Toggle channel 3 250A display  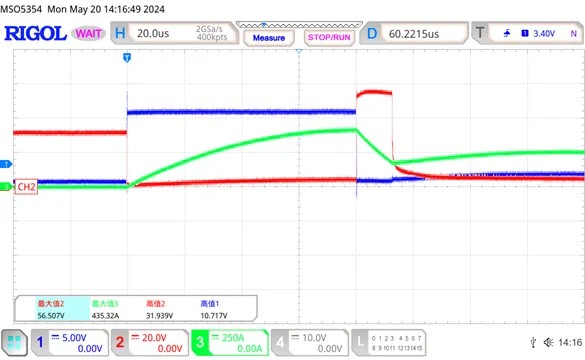click(x=230, y=342)
